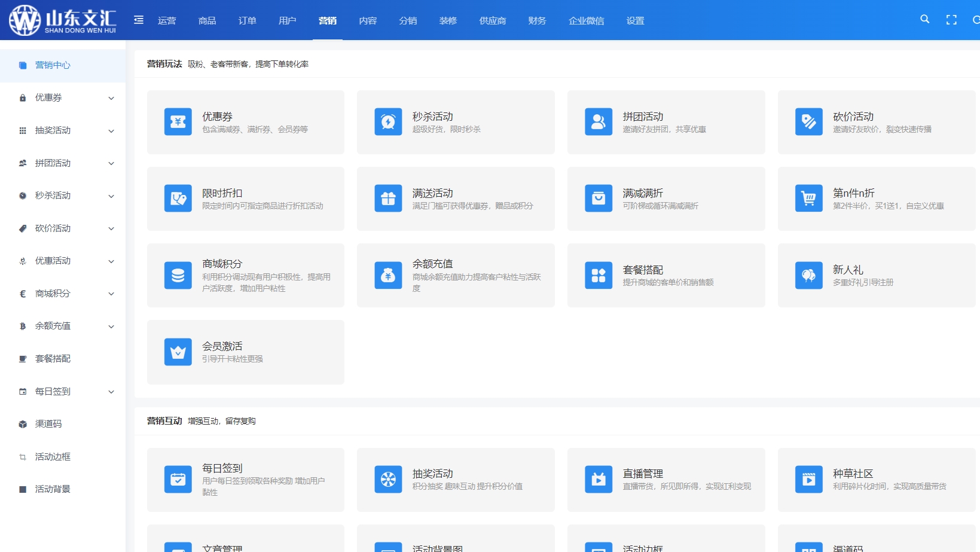Open the 满减满折 card title

[643, 193]
